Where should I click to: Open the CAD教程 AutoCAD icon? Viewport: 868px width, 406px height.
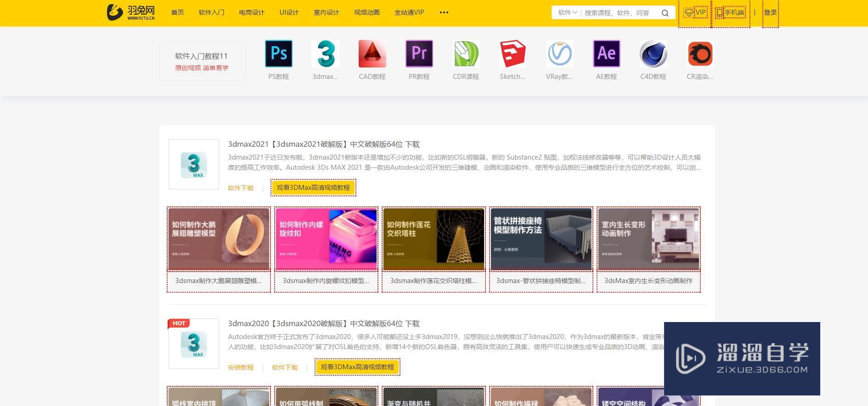(x=372, y=54)
